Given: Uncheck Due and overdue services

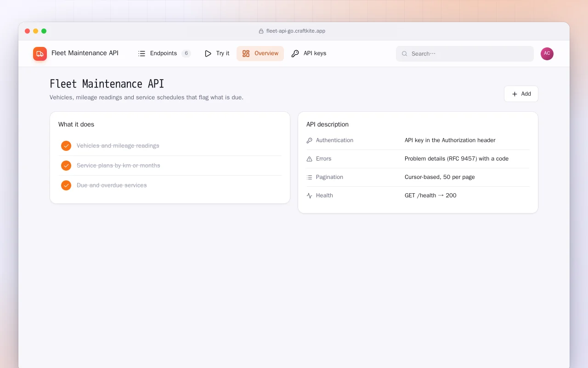Looking at the screenshot, I should [66, 185].
